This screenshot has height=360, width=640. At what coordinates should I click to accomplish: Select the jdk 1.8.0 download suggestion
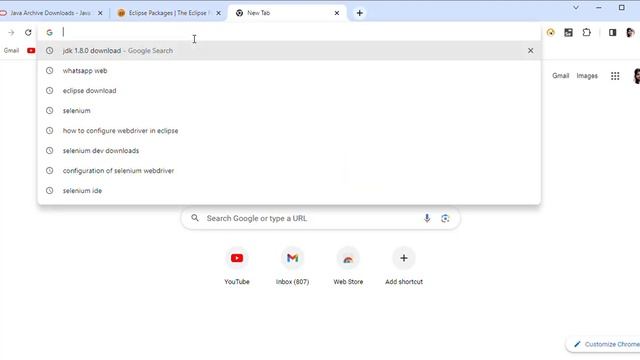[x=289, y=51]
